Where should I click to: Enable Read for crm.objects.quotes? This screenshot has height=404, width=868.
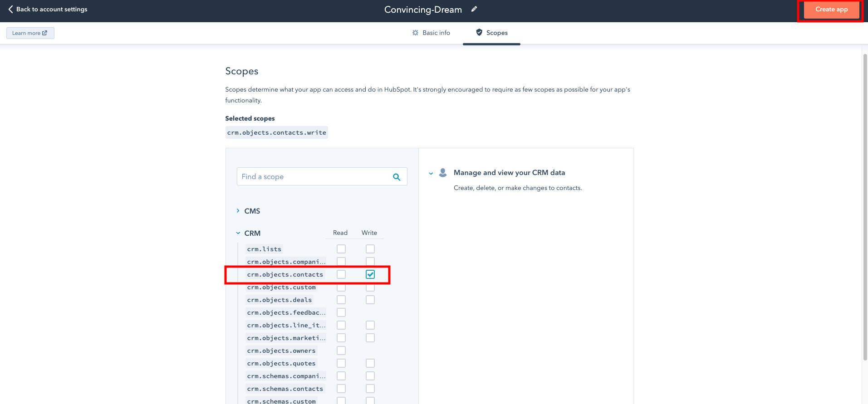[x=341, y=363]
